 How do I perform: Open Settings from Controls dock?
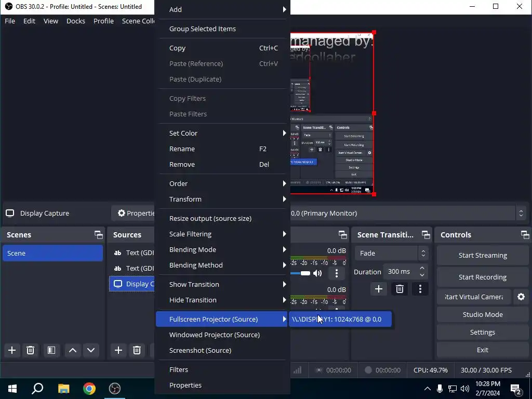tap(483, 332)
